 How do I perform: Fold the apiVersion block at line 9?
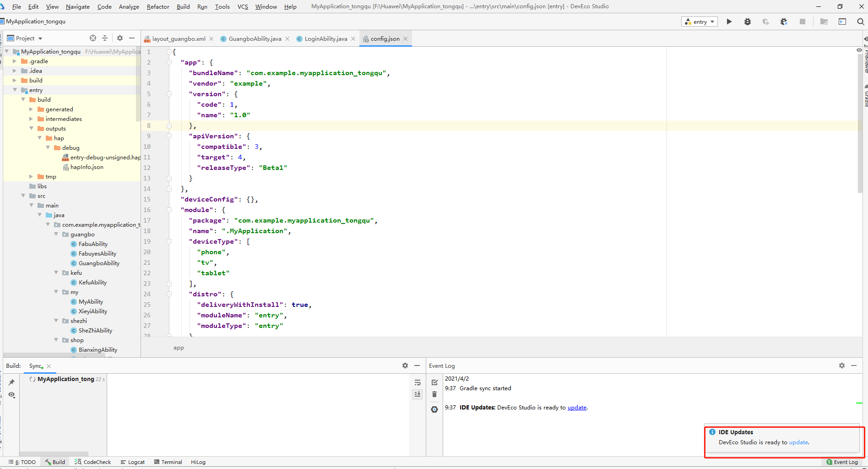tap(169, 136)
